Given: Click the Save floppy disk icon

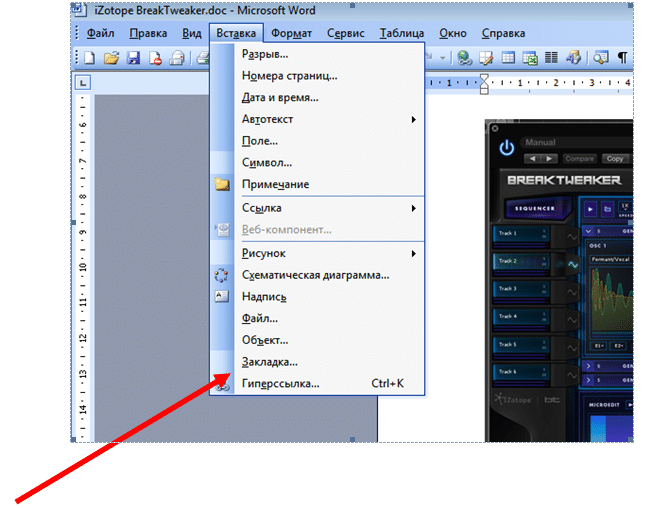Looking at the screenshot, I should tap(133, 58).
